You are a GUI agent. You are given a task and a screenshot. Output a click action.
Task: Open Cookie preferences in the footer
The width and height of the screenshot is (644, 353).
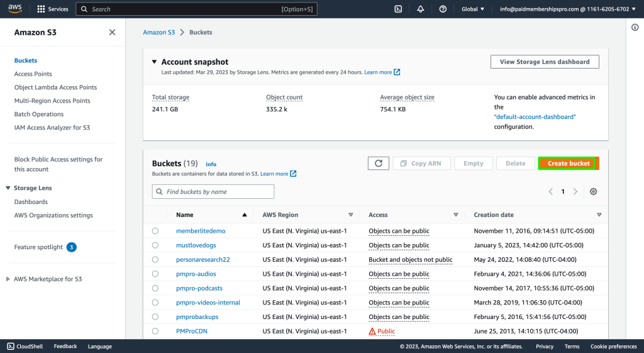tap(614, 347)
